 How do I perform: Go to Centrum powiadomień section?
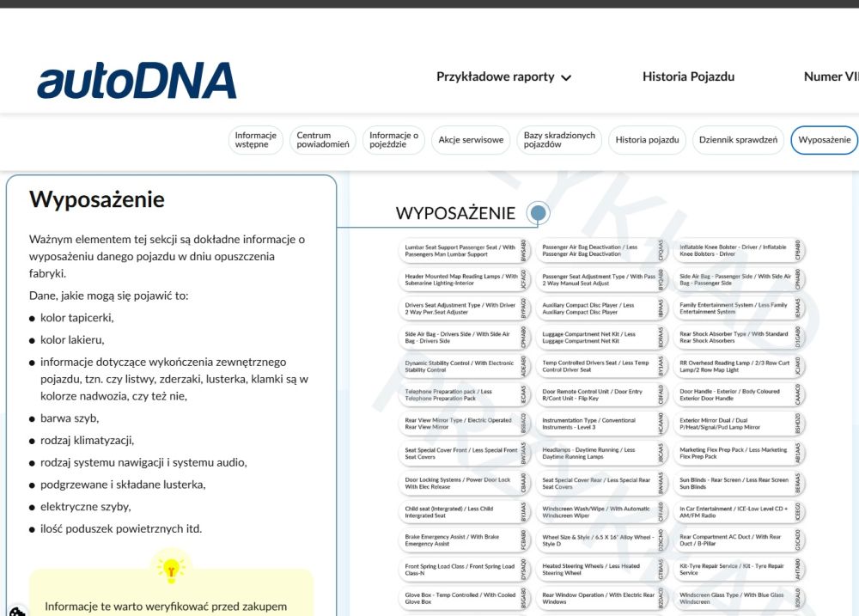click(323, 140)
